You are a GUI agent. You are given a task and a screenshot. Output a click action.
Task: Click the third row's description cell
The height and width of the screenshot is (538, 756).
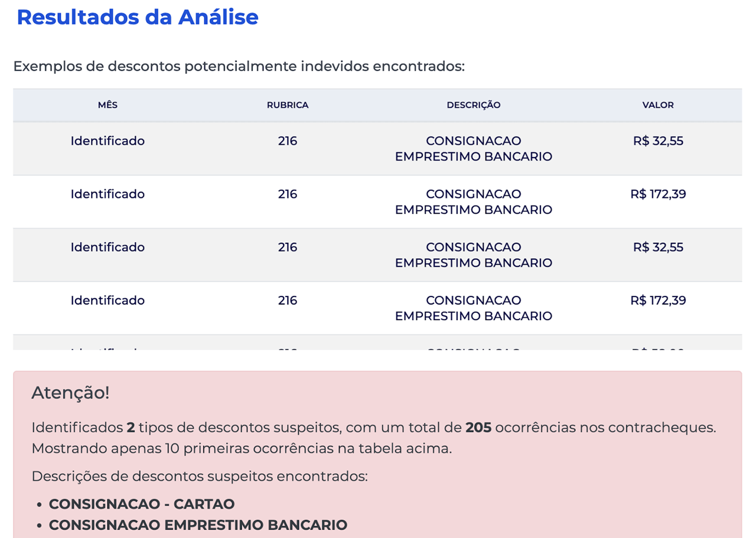(x=473, y=255)
